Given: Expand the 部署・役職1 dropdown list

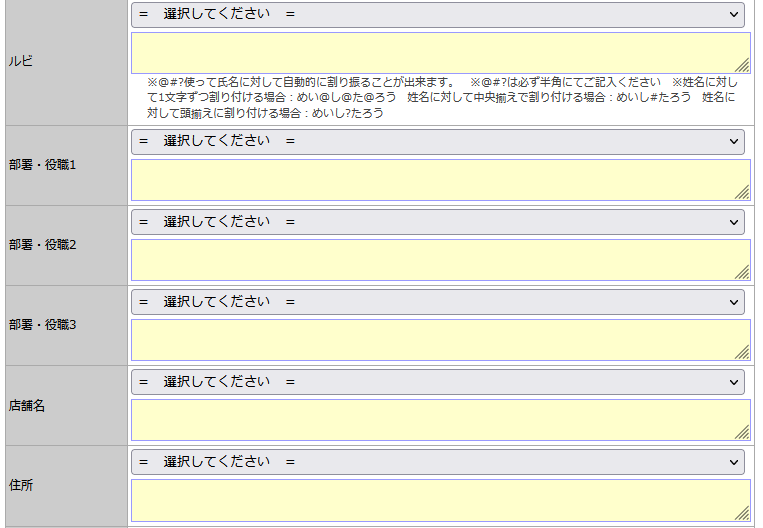Looking at the screenshot, I should (437, 142).
